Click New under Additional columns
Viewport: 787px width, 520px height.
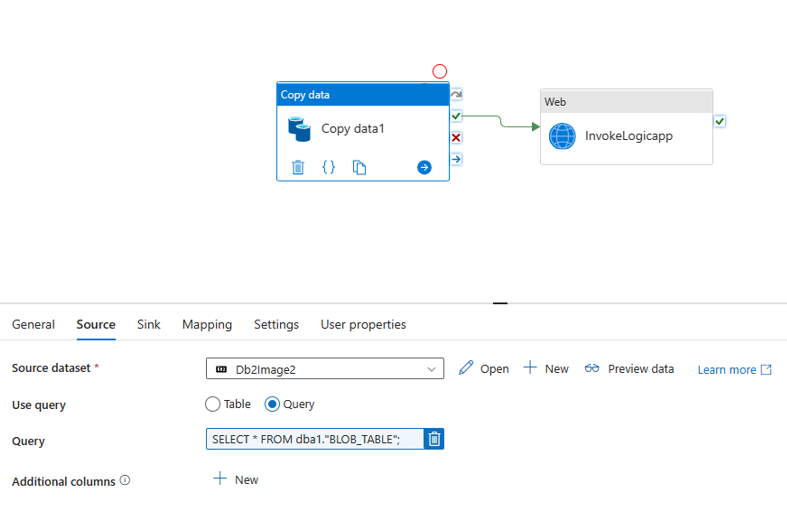(x=235, y=479)
